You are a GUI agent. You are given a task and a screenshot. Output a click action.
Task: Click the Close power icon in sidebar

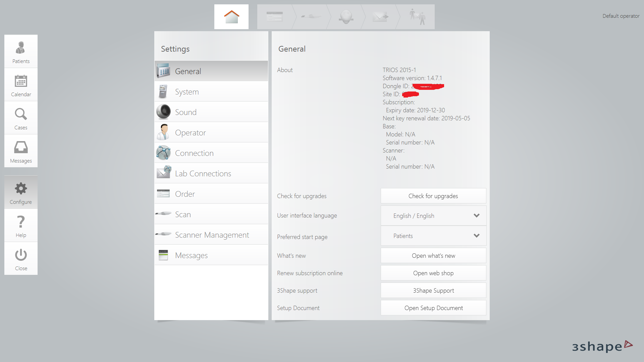tap(21, 258)
